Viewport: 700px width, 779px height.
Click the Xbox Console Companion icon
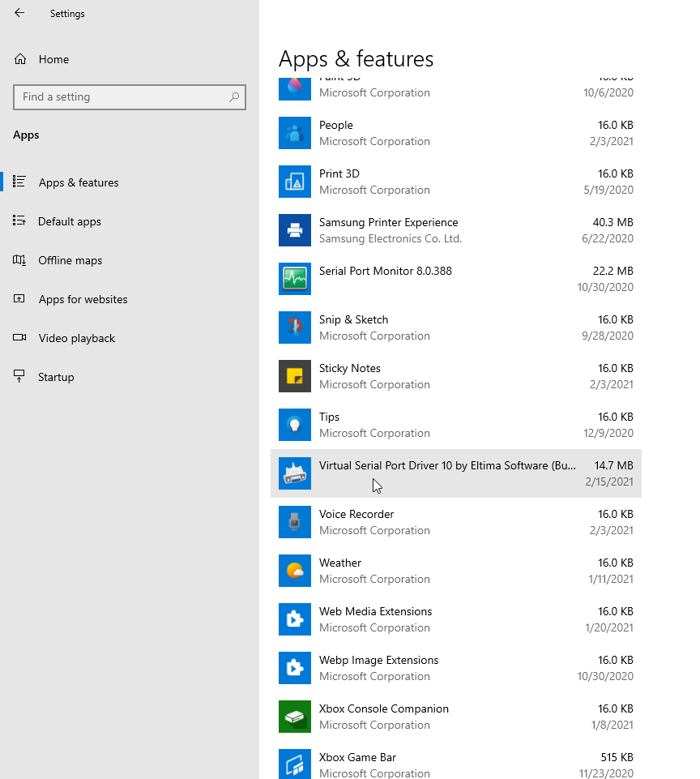pos(295,717)
